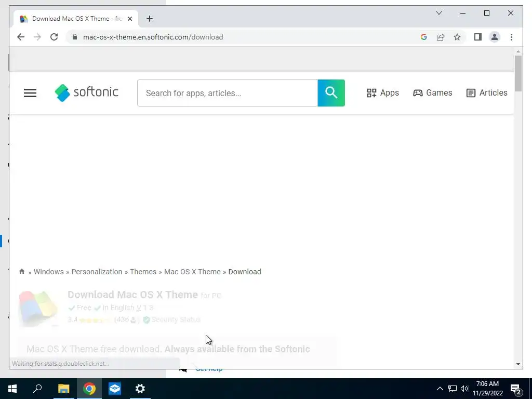Open the Chrome side panel

point(478,37)
